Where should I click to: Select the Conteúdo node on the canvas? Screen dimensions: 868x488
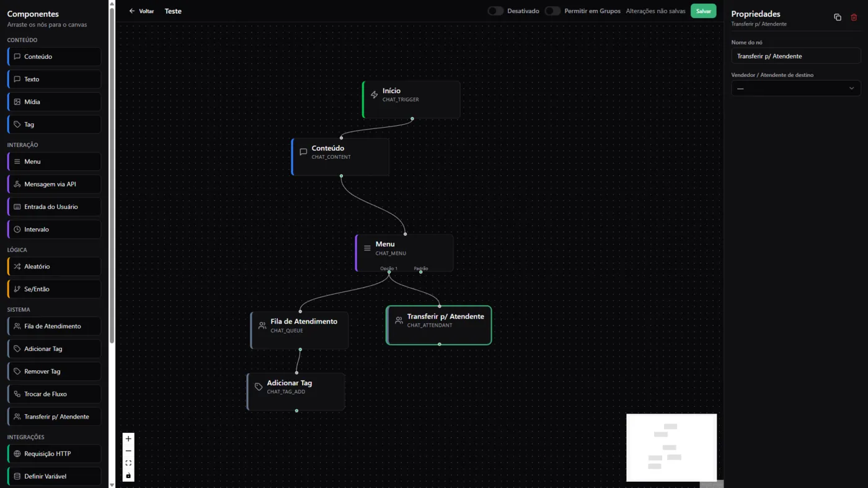(x=340, y=157)
